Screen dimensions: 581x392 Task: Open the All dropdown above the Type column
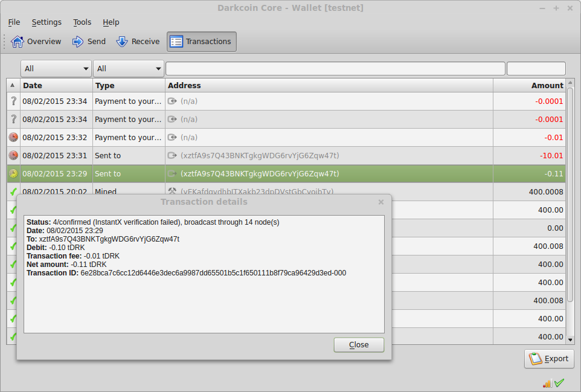point(129,68)
